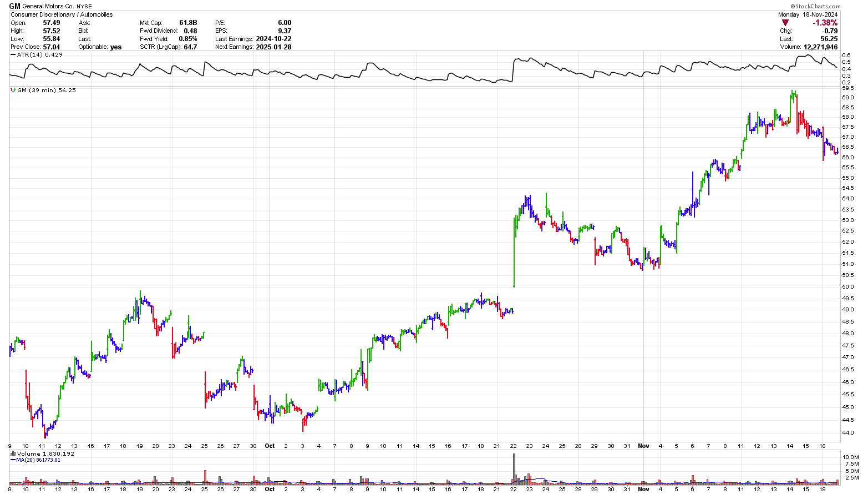The image size is (868, 494).
Task: Click the ATR(14) 0.429 indicator label
Action: coord(40,54)
